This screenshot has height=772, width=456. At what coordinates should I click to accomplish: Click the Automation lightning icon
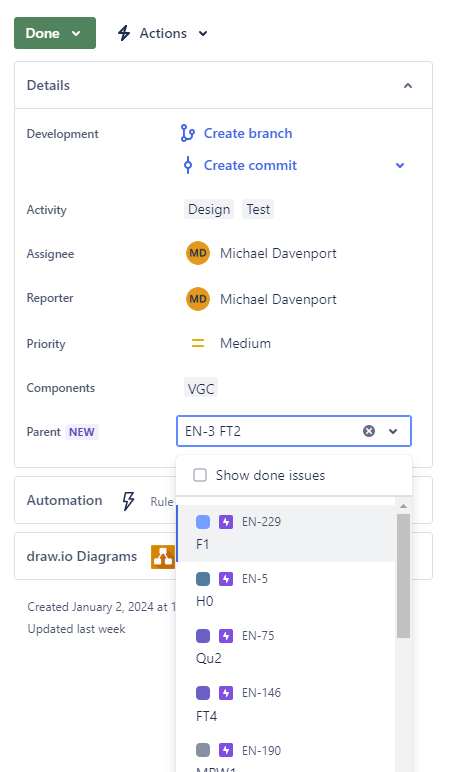click(x=129, y=501)
